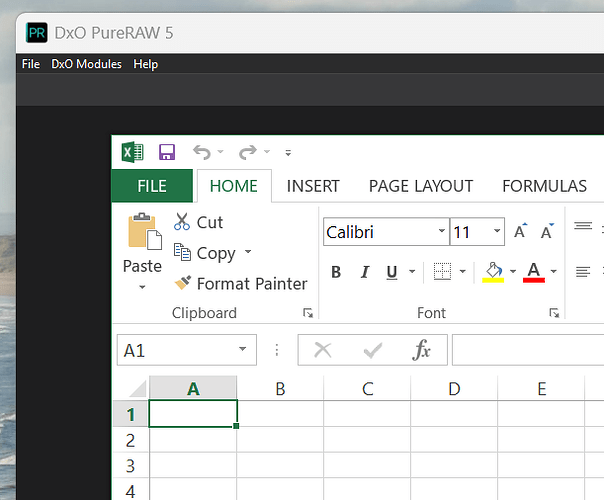This screenshot has width=604, height=500.
Task: Select column A header
Action: pos(193,389)
